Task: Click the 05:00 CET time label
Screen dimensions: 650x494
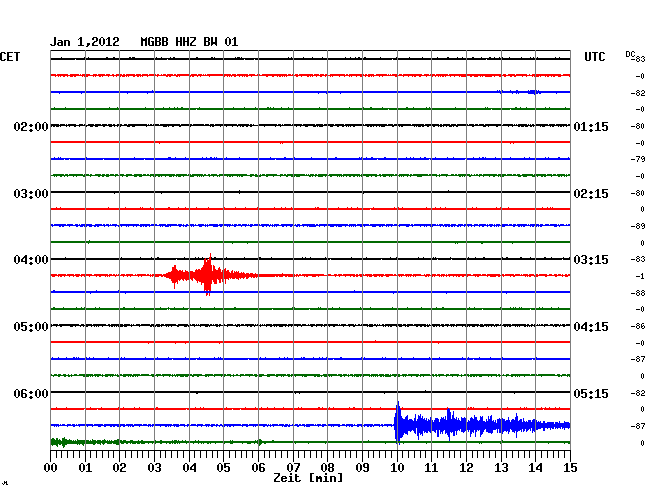Action: (31, 327)
